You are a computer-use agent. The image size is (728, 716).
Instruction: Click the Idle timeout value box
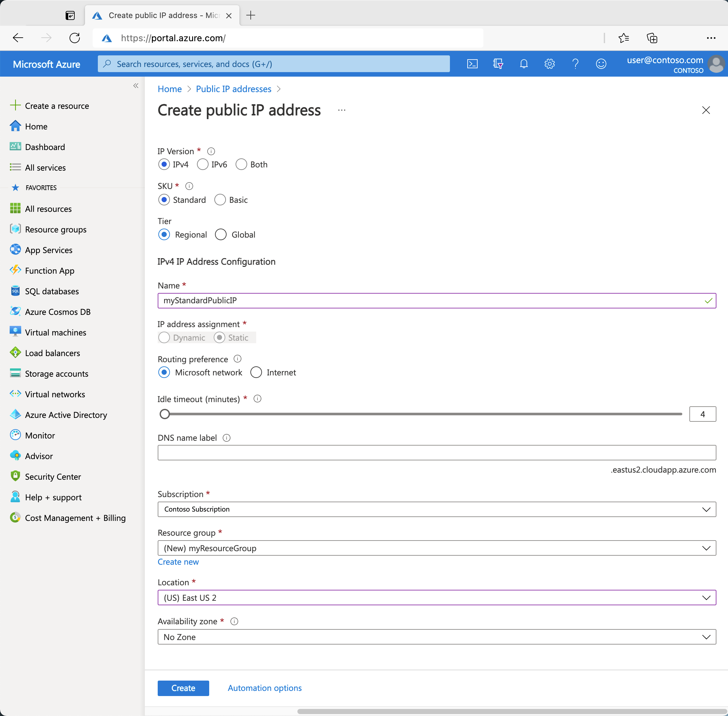703,414
